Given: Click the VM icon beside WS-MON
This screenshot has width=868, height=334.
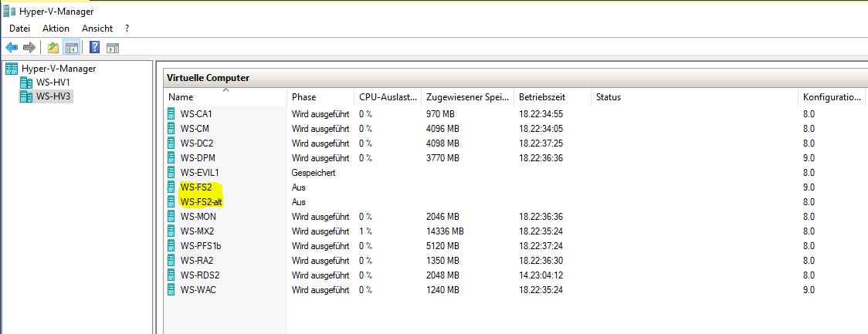Looking at the screenshot, I should point(171,216).
